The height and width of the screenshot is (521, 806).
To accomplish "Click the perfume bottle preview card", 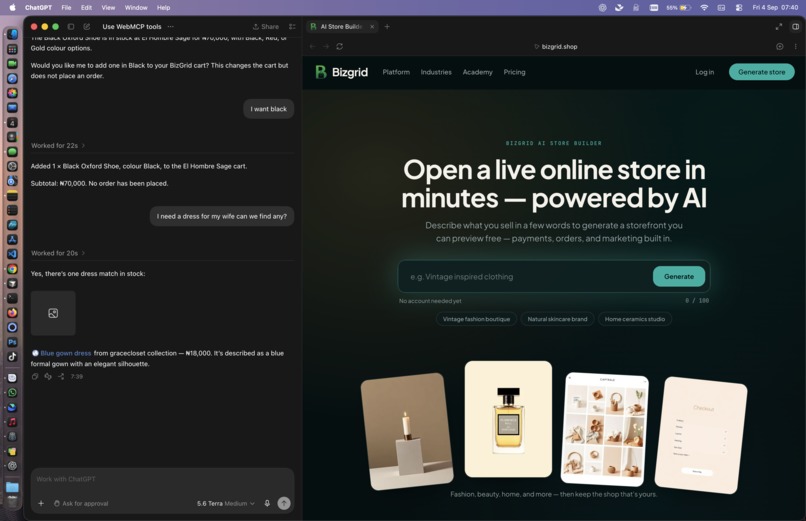I will 508,419.
